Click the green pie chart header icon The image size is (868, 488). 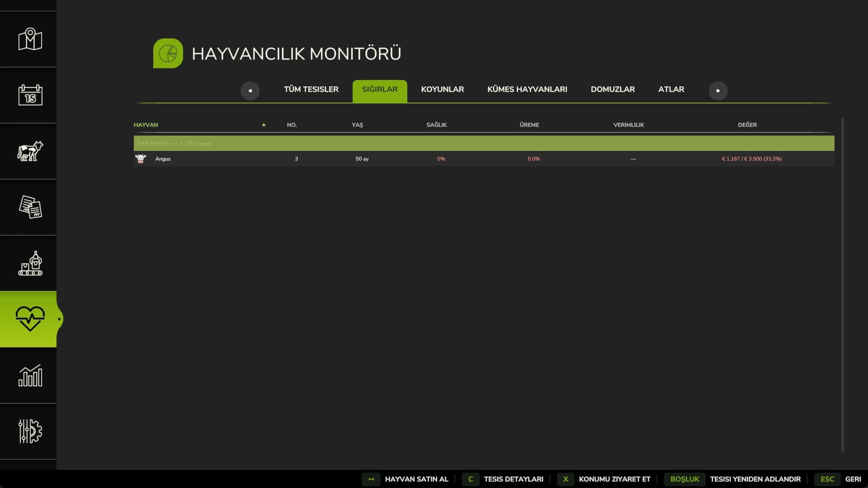168,53
